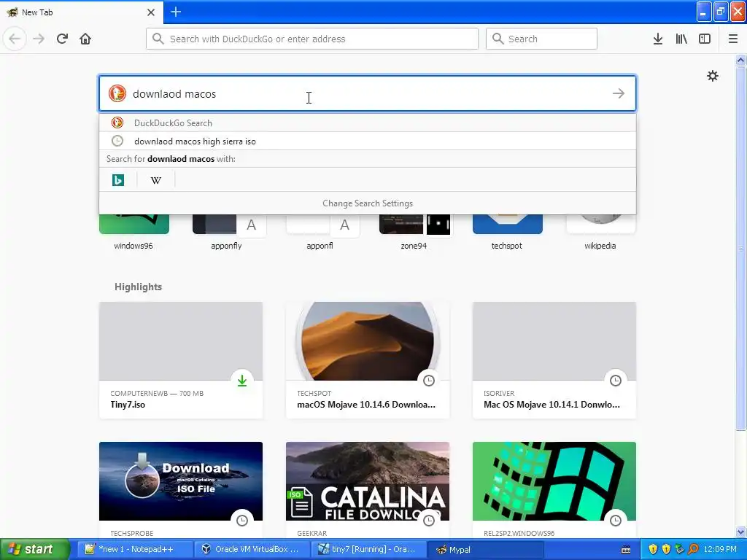The image size is (747, 560).
Task: Pick 'downlaod macos high sierra iso' suggestion
Action: click(368, 141)
